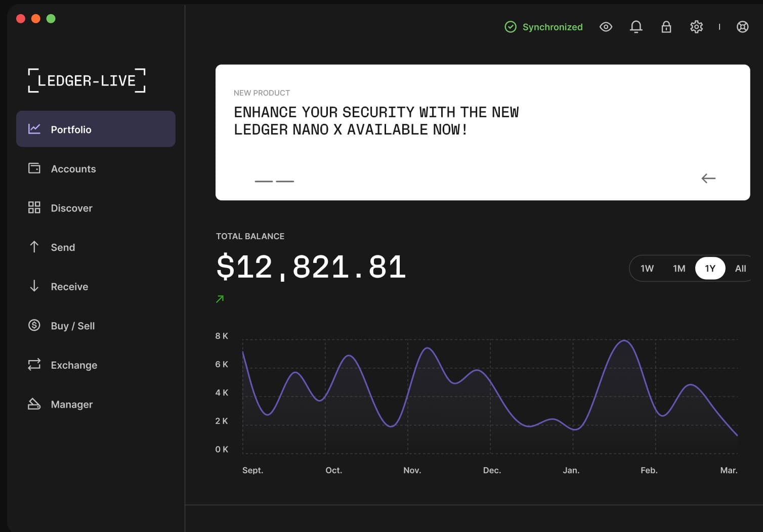Click the Jan. axis label
Image resolution: width=763 pixels, height=532 pixels.
[x=571, y=470]
